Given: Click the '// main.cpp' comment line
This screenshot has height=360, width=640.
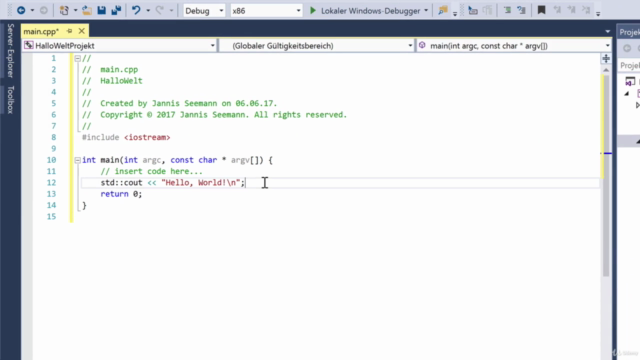Looking at the screenshot, I should point(110,69).
